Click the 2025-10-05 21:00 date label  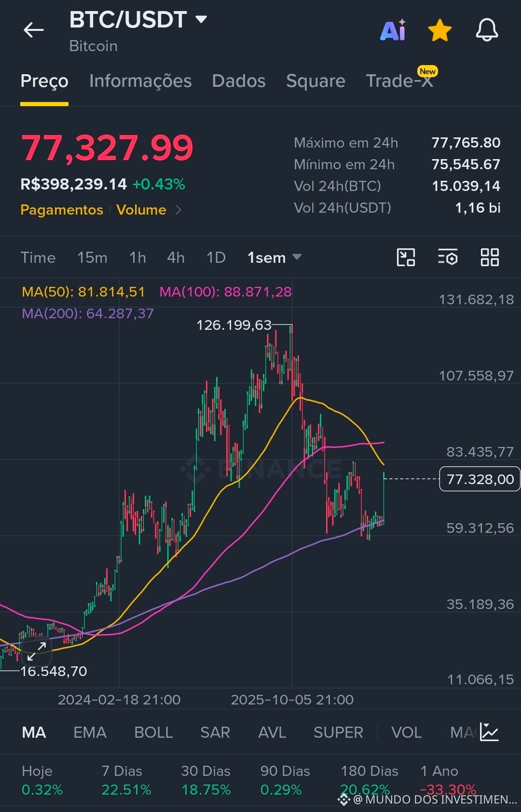(x=292, y=700)
